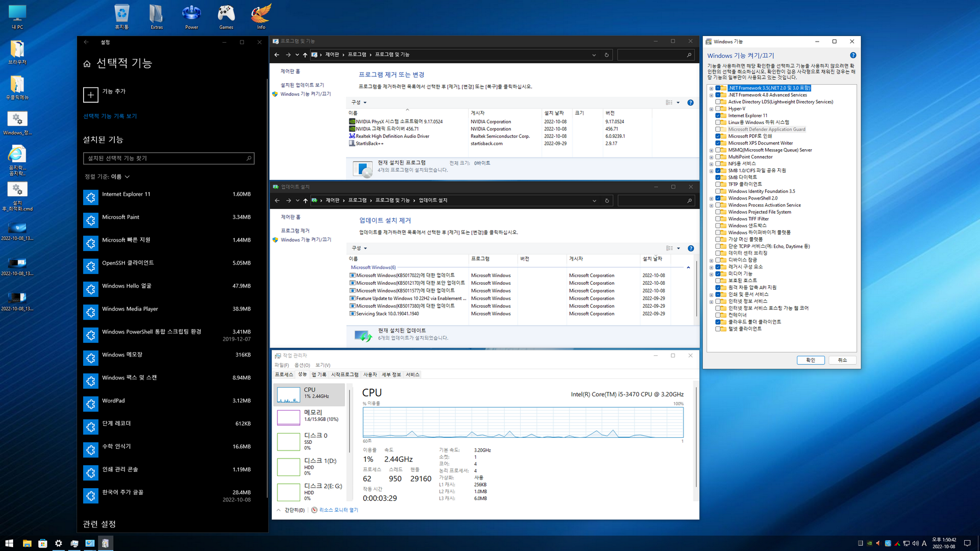
Task: Uncheck the 클라우드 폴더 클라이언트 checkbox
Action: 718,322
